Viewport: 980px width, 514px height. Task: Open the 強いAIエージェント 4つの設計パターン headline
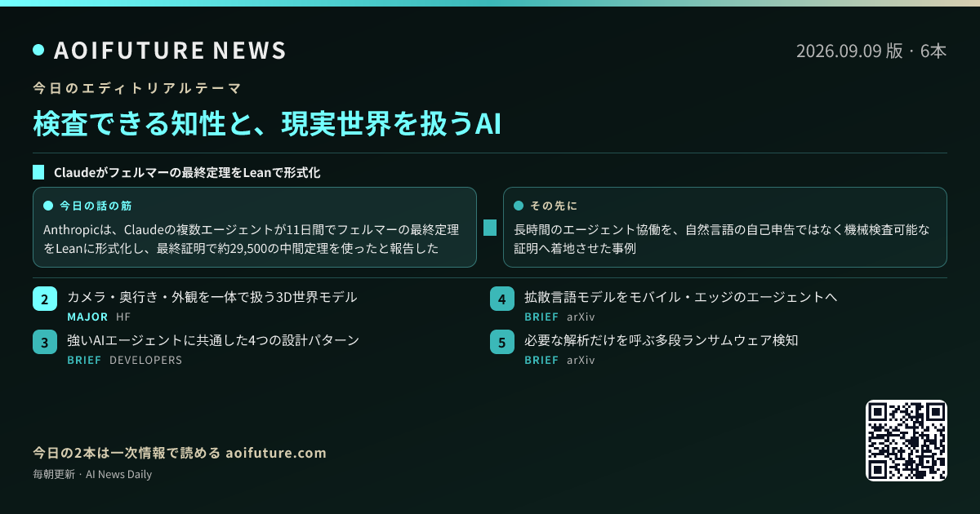213,340
